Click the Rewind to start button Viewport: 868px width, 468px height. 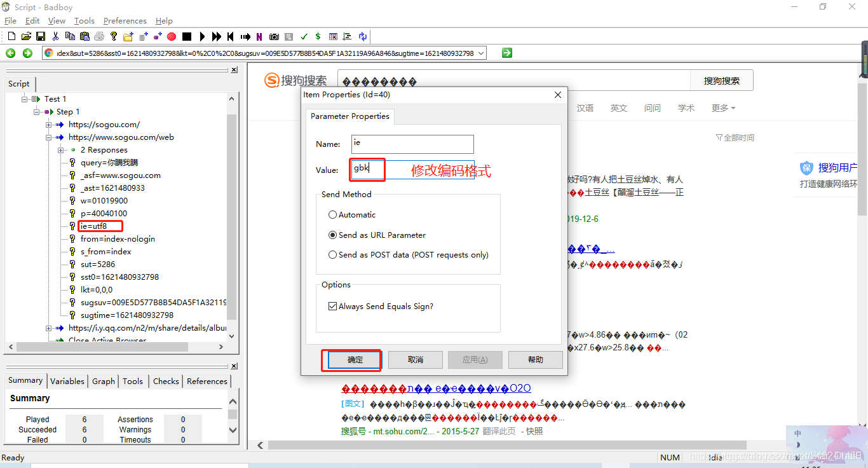click(x=231, y=37)
